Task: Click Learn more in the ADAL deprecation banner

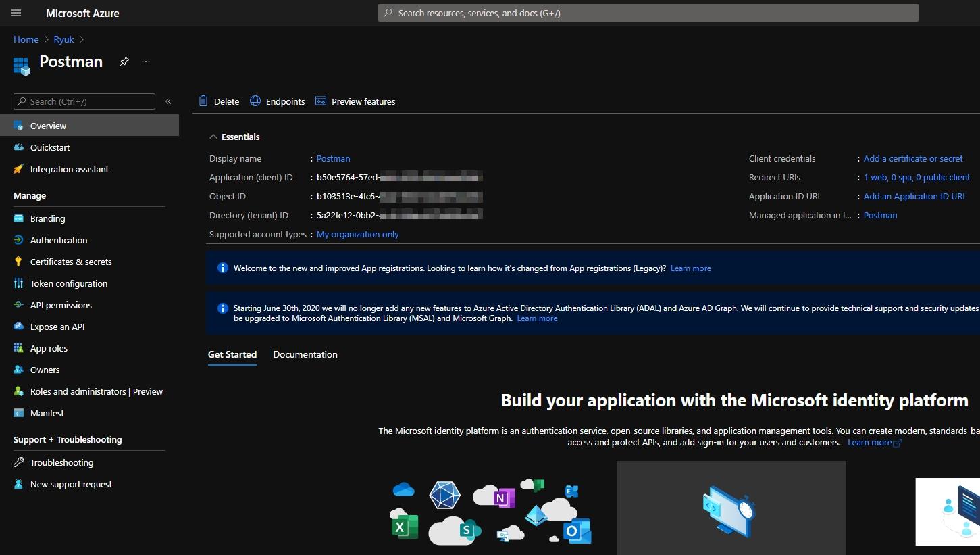Action: [538, 318]
